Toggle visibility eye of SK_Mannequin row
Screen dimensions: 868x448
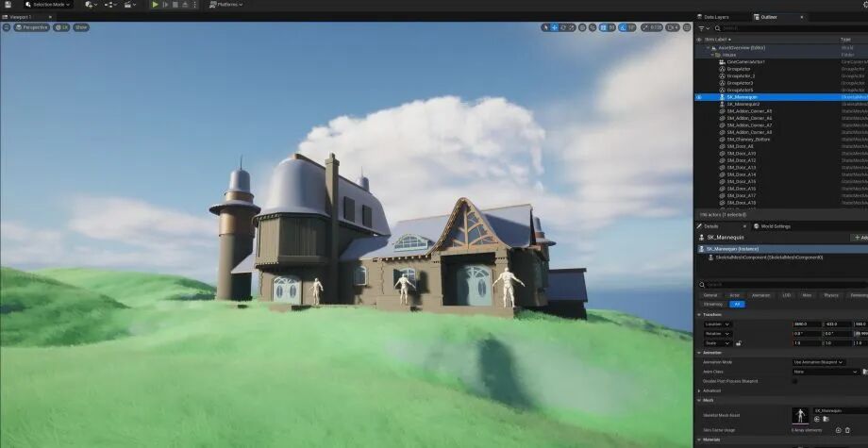tap(698, 97)
